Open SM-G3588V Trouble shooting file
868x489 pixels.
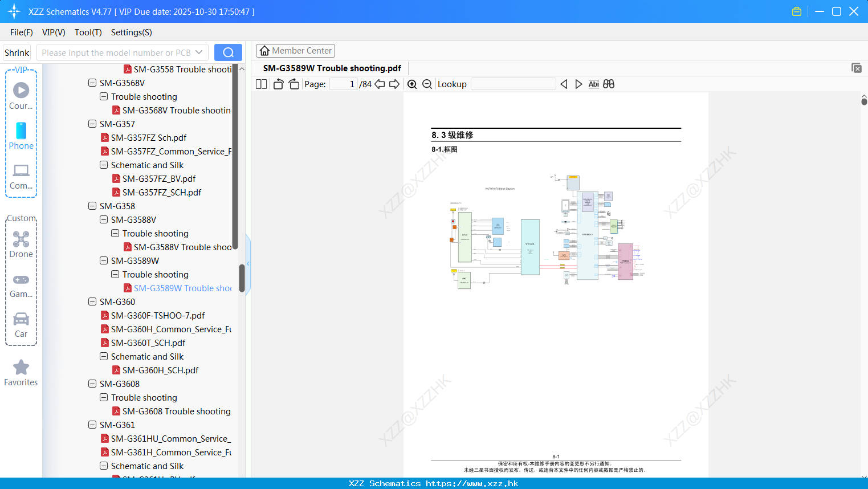pyautogui.click(x=177, y=247)
